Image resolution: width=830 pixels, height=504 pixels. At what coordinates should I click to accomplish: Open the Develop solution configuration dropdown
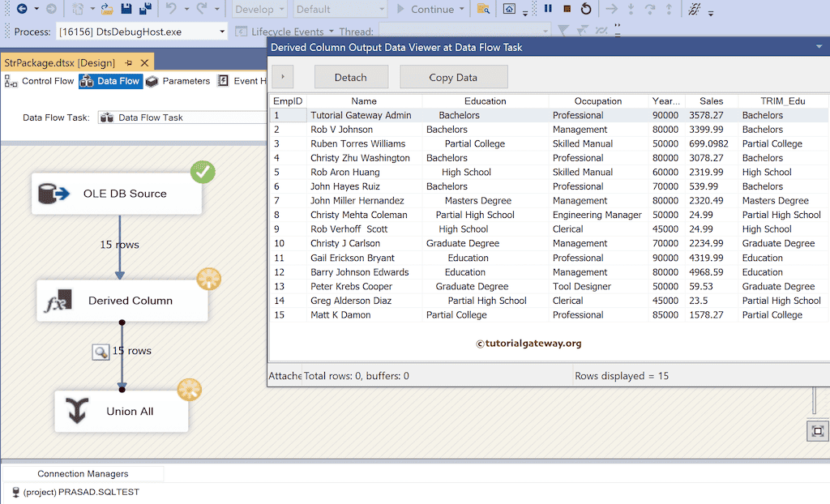[x=259, y=9]
